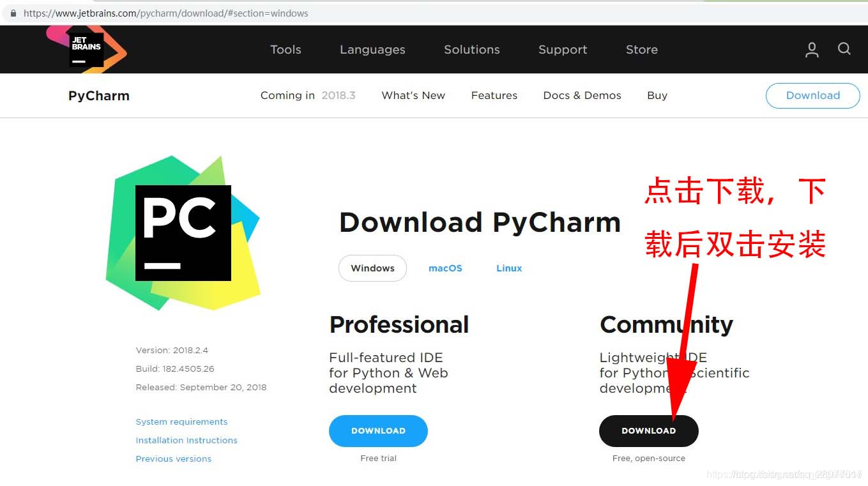Switch to the macOS platform option
Viewport: 868px width, 486px height.
(445, 268)
